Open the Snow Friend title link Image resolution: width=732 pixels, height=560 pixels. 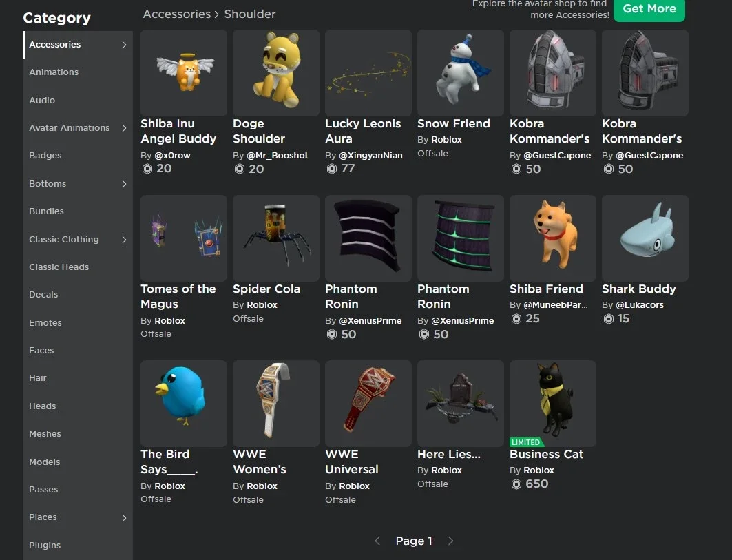(x=453, y=124)
